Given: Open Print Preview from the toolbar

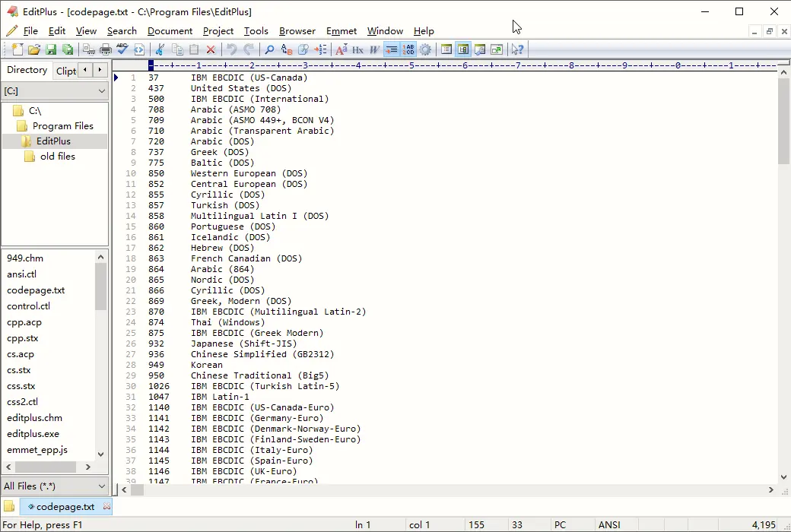Looking at the screenshot, I should (89, 49).
